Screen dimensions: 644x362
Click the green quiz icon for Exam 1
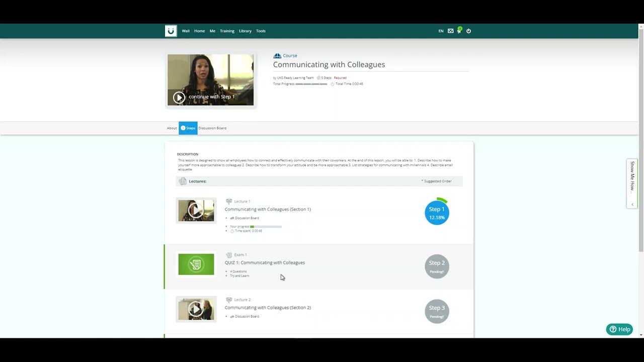tap(196, 264)
